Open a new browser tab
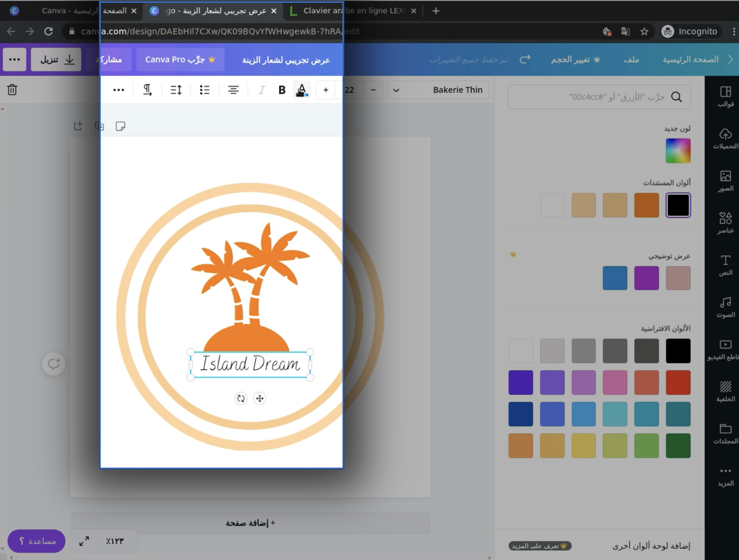The height and width of the screenshot is (560, 739). (436, 11)
